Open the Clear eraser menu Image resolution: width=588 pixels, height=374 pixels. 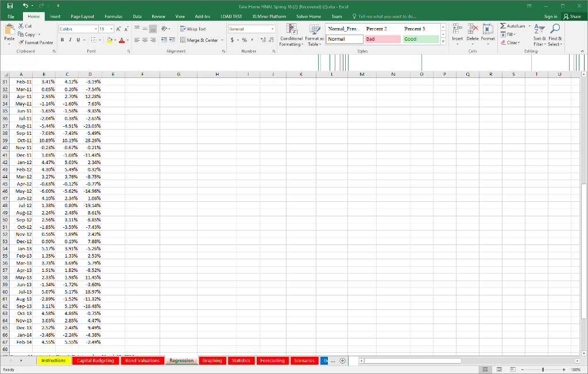(510, 42)
